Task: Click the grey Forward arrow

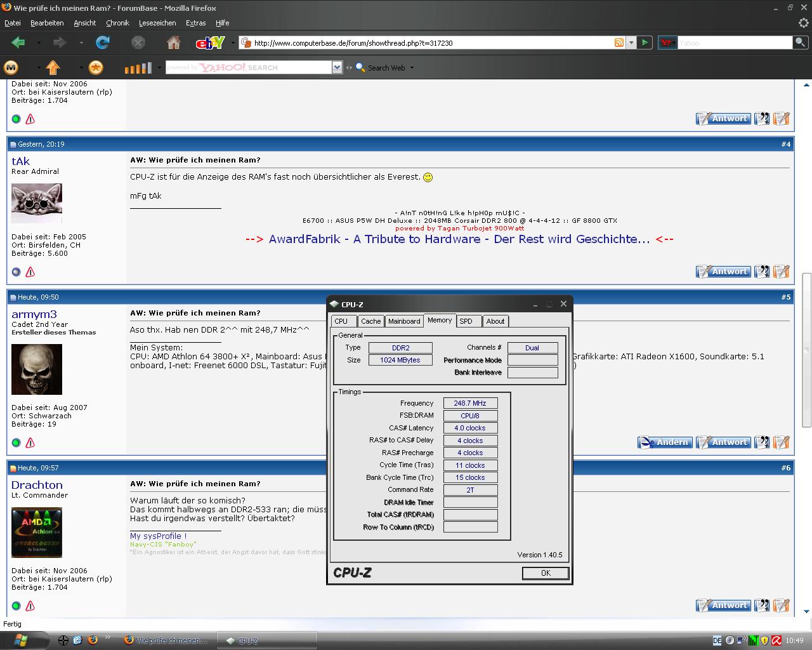Action: click(x=60, y=43)
